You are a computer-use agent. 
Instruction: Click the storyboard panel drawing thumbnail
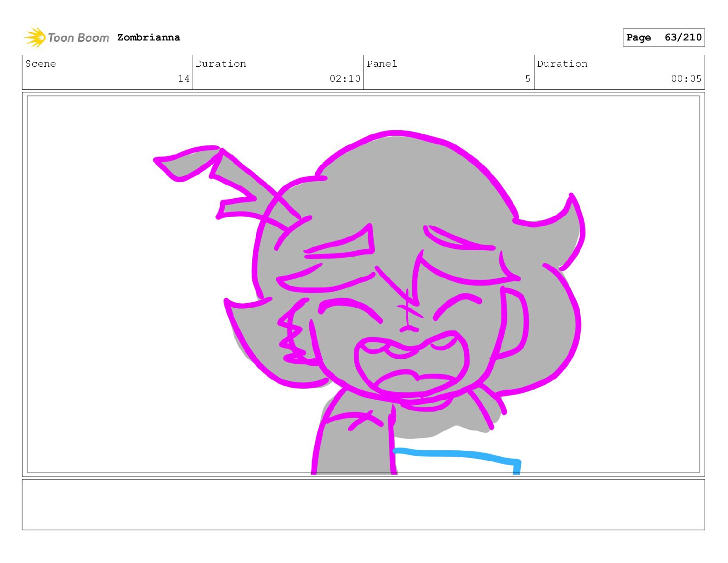pos(364,284)
